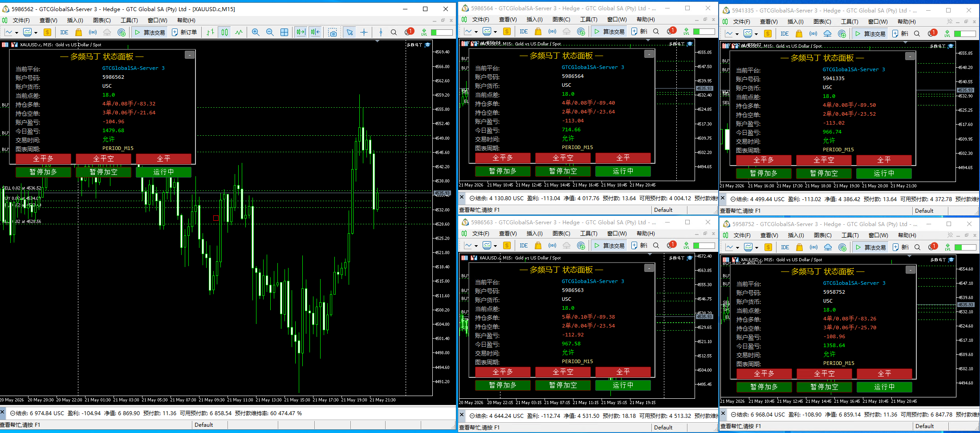Open notifications badge in the 5986564 window

[671, 31]
